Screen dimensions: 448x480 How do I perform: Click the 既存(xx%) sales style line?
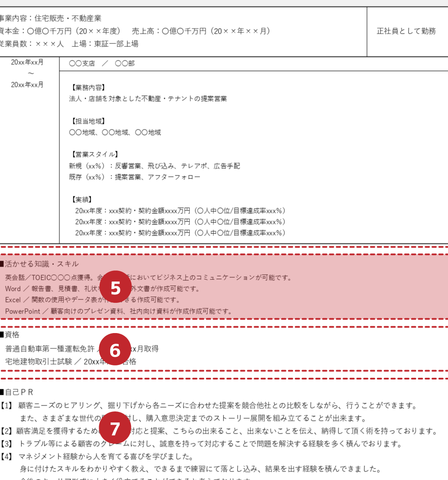point(134,177)
